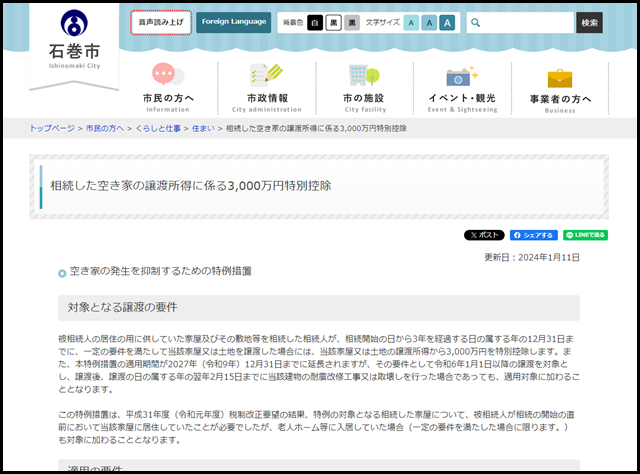Click the 背景色 label
Image resolution: width=640 pixels, height=474 pixels.
pyautogui.click(x=293, y=22)
